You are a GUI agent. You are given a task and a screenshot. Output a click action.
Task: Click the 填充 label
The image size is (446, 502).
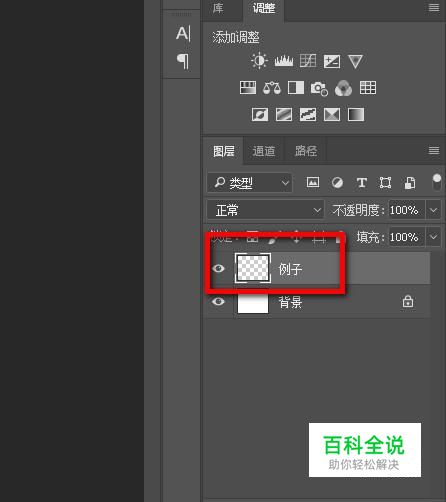pos(371,237)
